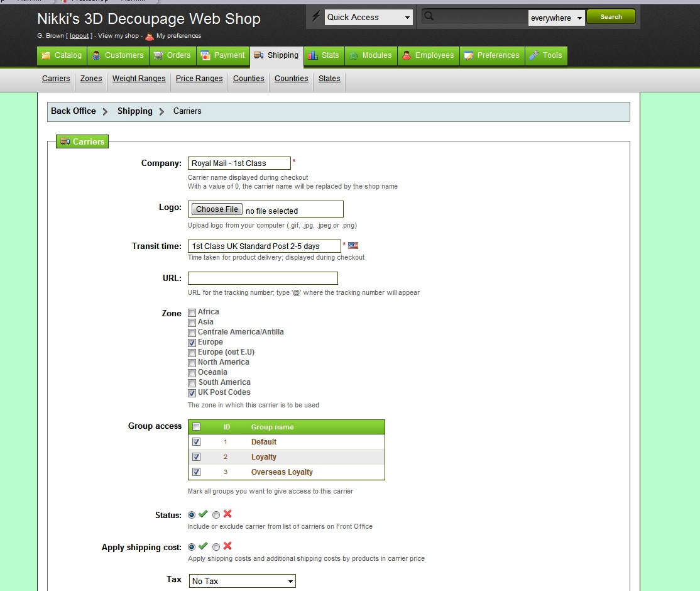700x591 pixels.
Task: Check the Centrale America/Antilla zone checkbox
Action: (x=192, y=333)
